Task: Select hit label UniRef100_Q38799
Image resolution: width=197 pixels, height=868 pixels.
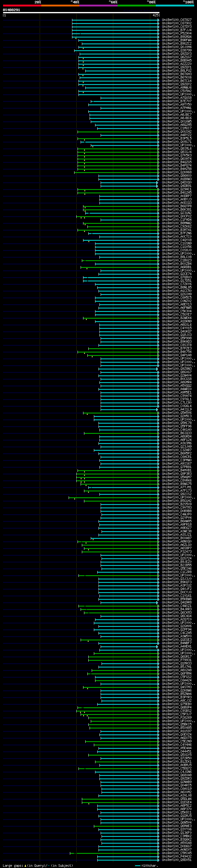Action: [176, 50]
